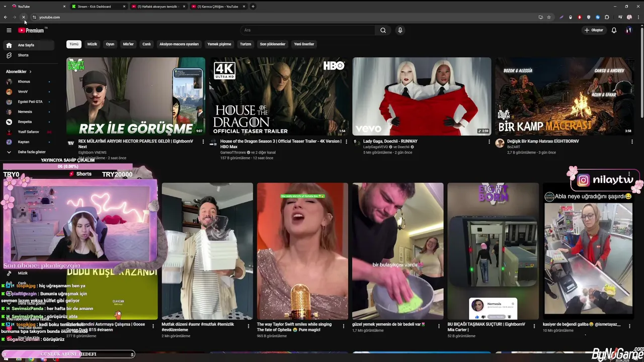Select the Oyun filter chip

coord(110,44)
